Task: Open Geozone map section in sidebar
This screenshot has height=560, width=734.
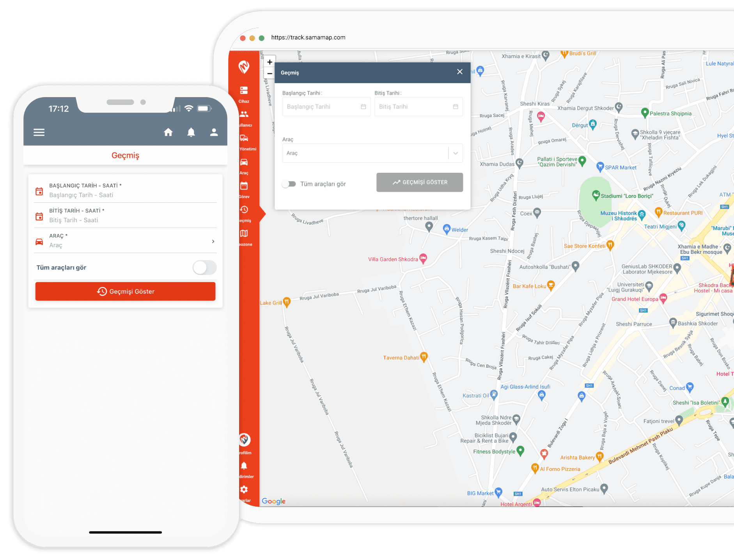Action: (x=245, y=237)
